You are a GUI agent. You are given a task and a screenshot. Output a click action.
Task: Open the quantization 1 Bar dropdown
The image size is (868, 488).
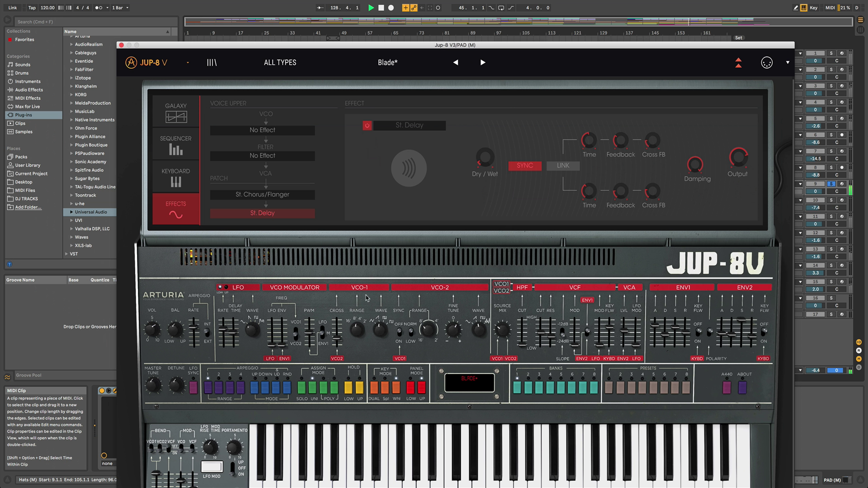click(120, 8)
